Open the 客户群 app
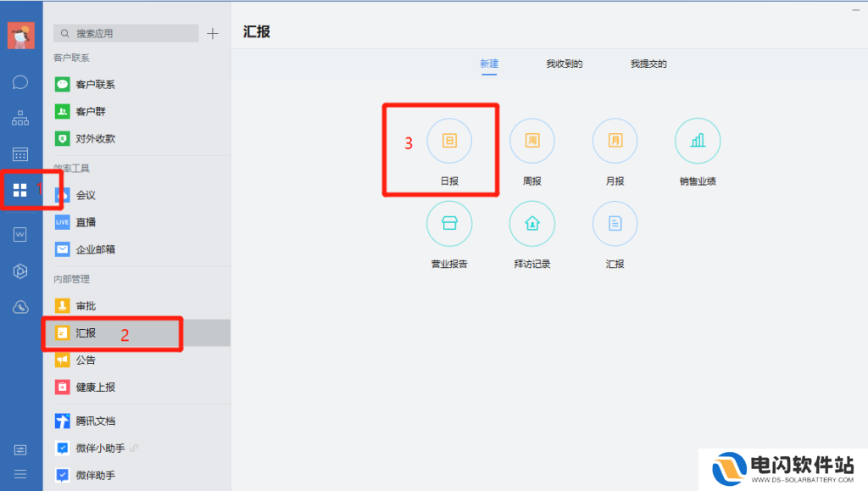The image size is (868, 491). (136, 112)
